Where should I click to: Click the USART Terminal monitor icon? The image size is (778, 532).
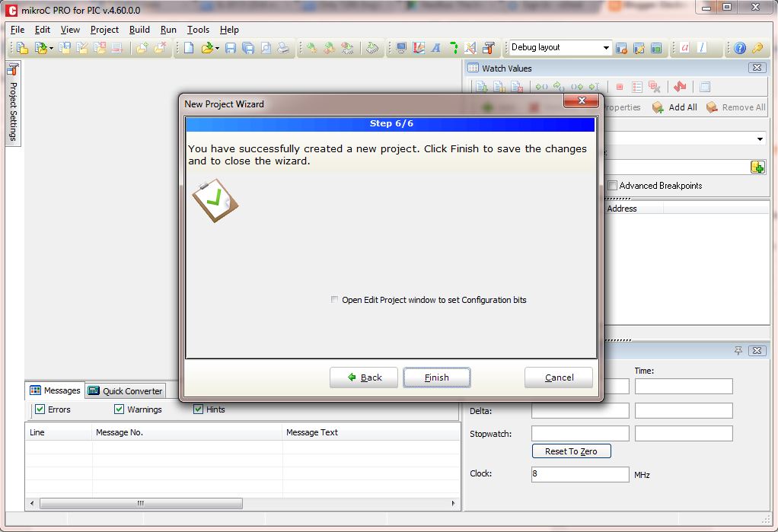coord(401,48)
